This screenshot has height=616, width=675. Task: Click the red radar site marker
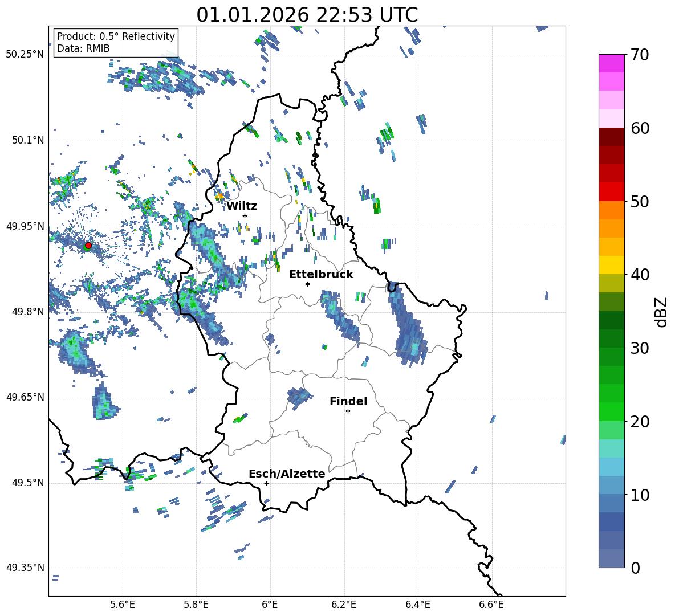tap(88, 246)
